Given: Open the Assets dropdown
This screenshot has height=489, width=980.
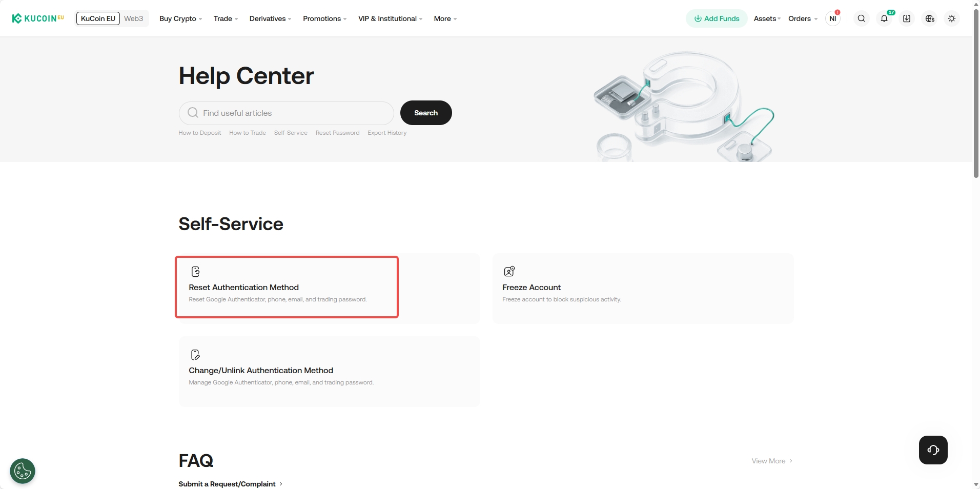Looking at the screenshot, I should point(767,18).
